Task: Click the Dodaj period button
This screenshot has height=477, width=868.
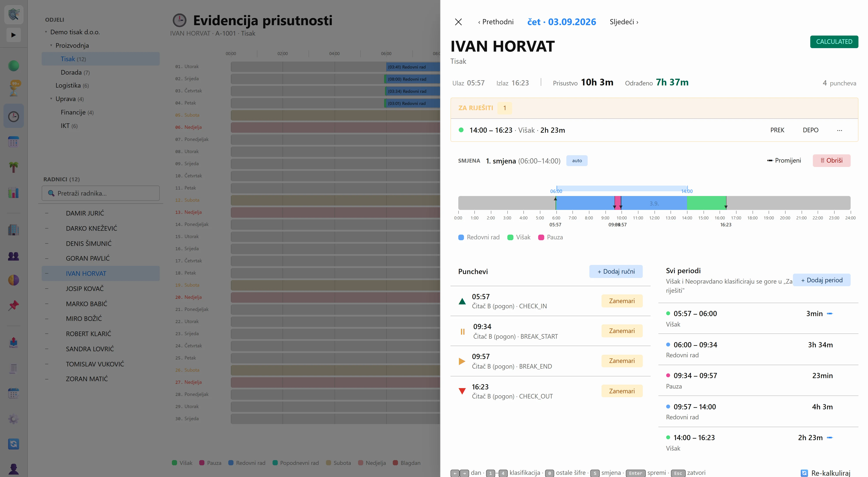Action: coord(822,280)
